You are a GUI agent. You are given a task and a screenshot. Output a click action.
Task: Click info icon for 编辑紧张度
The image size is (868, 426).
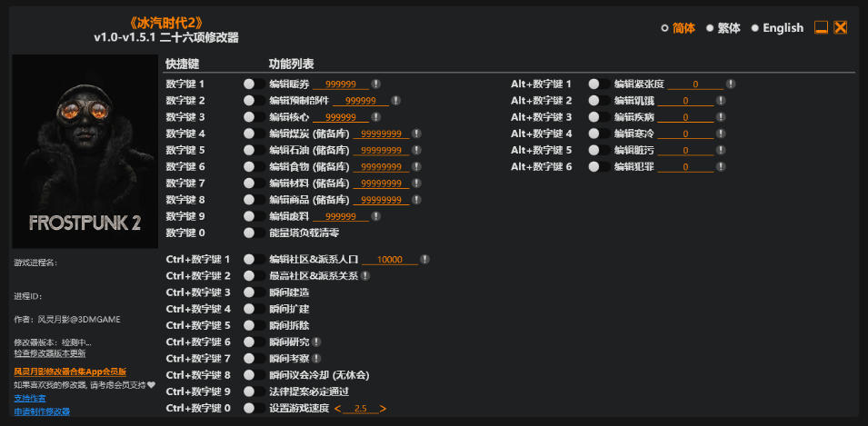731,84
